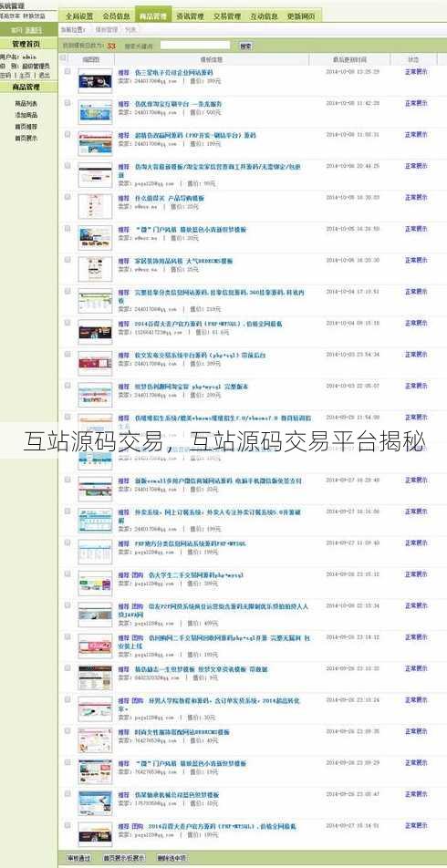
Task: Open the 会员信息 tab
Action: [x=117, y=16]
